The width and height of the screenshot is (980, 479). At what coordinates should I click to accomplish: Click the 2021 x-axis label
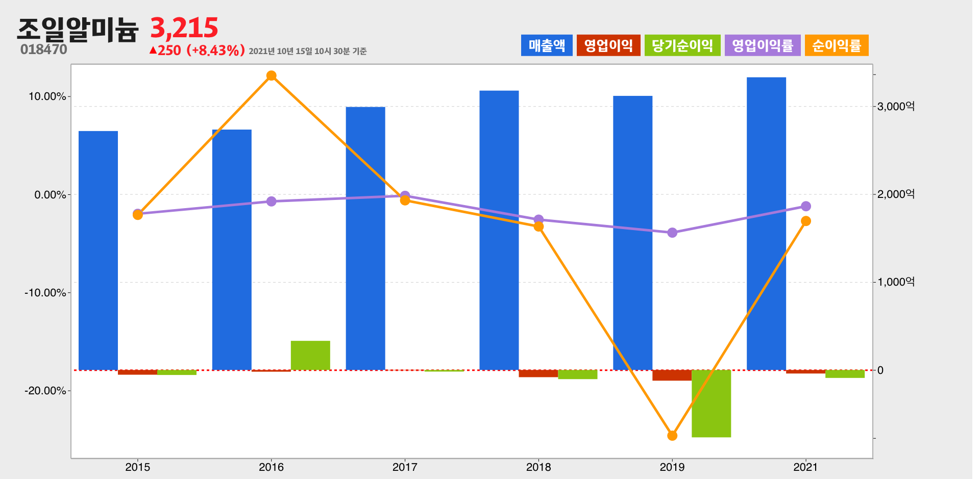(x=806, y=467)
